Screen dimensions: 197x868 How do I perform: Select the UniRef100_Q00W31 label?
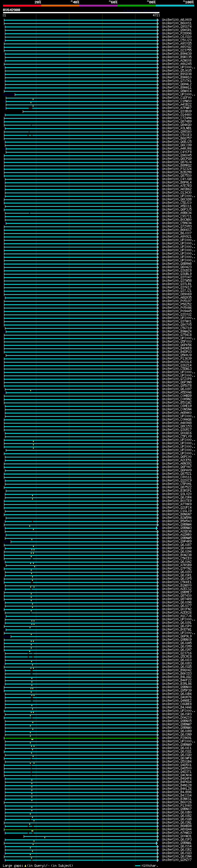[x=176, y=836]
